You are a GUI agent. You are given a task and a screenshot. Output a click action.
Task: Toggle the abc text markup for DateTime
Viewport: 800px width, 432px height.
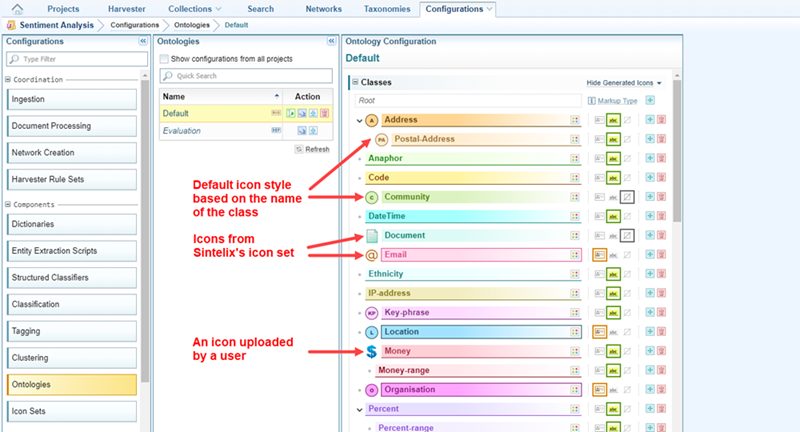click(613, 216)
